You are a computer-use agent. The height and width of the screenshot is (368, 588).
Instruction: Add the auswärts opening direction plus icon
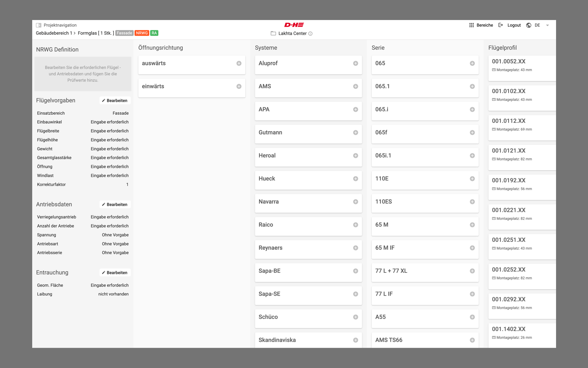(239, 63)
